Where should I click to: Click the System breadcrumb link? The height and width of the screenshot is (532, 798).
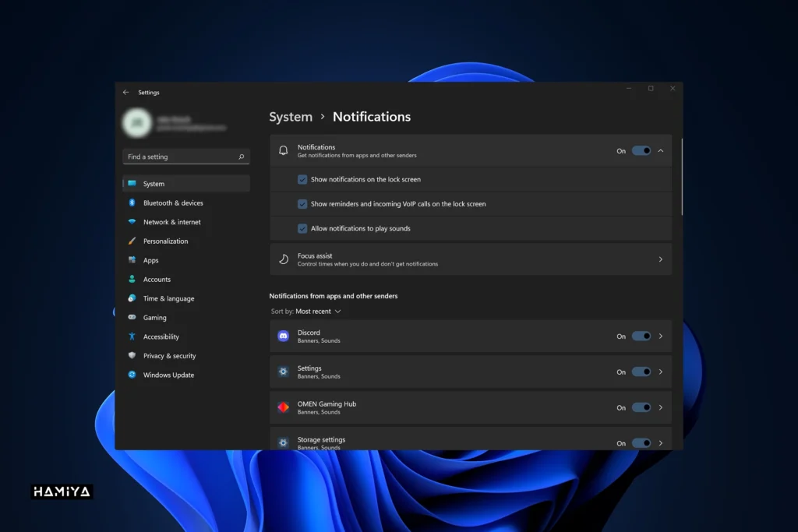[291, 117]
